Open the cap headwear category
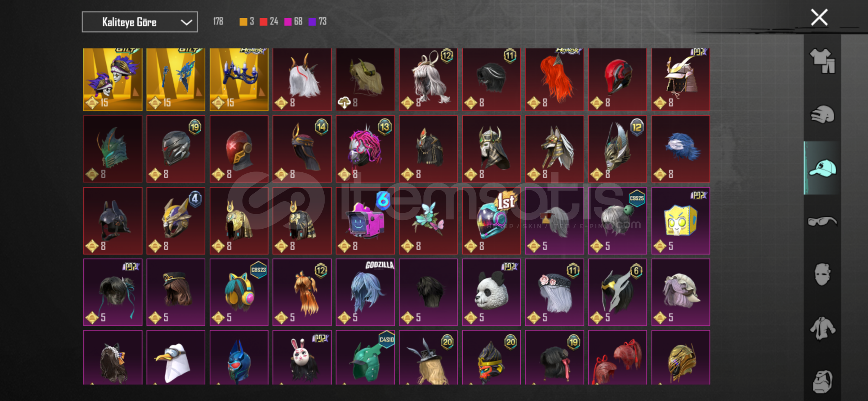Image resolution: width=868 pixels, height=401 pixels. (x=822, y=168)
